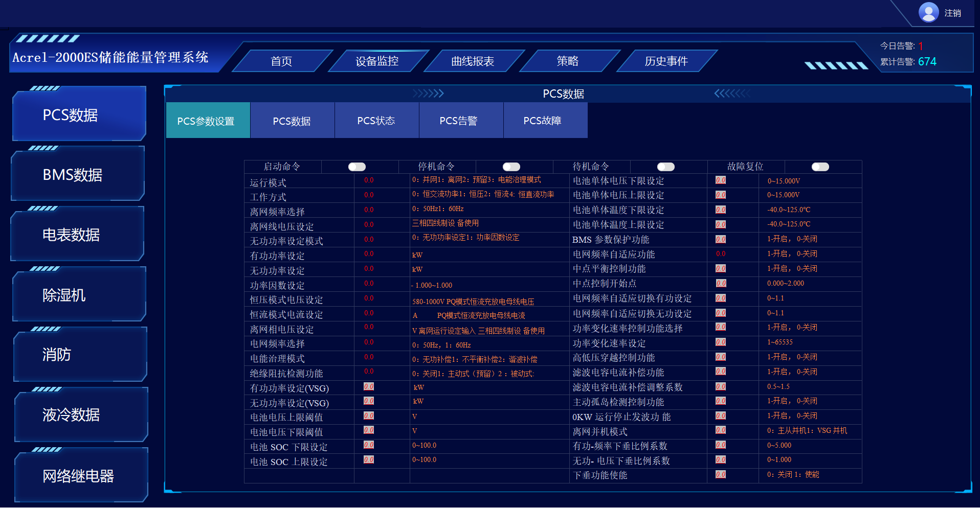
Task: Edit the 电池单体电压下限设定 value box
Action: point(721,180)
